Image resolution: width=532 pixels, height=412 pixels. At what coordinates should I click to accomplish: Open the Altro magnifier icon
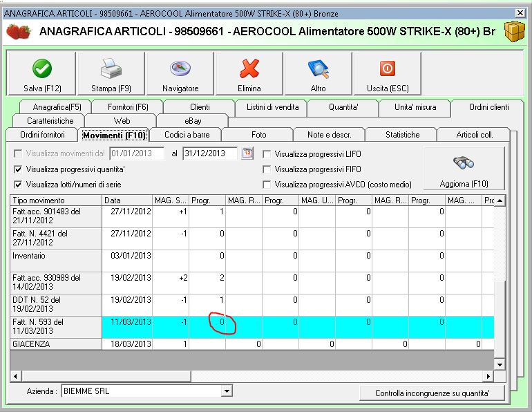(x=318, y=69)
